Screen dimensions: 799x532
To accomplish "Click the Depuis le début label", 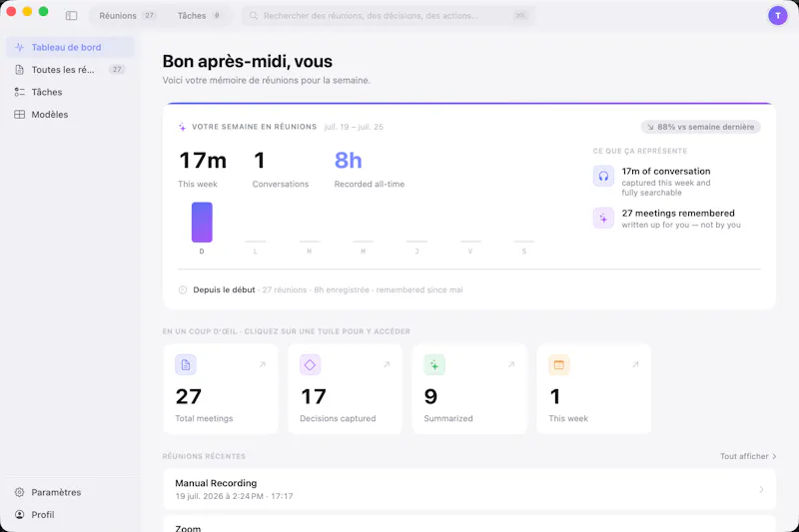I will tap(224, 289).
